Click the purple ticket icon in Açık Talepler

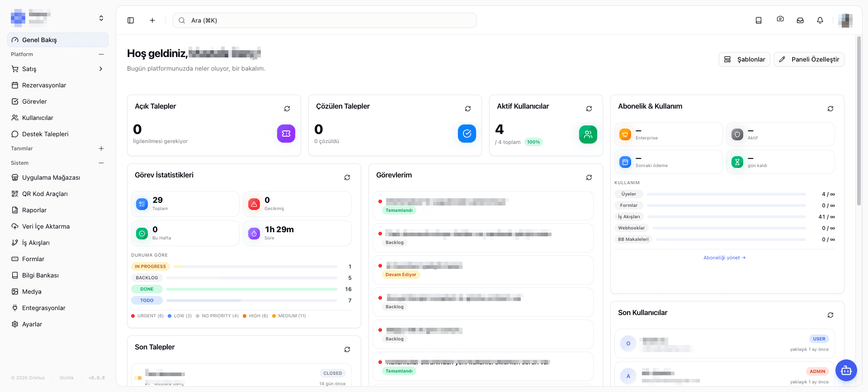tap(286, 134)
